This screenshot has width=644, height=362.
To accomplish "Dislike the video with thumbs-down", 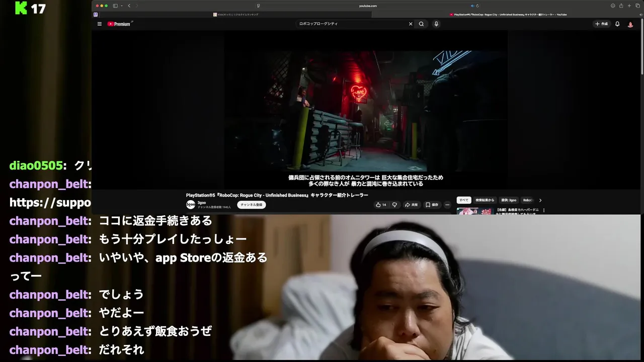I will pyautogui.click(x=394, y=205).
